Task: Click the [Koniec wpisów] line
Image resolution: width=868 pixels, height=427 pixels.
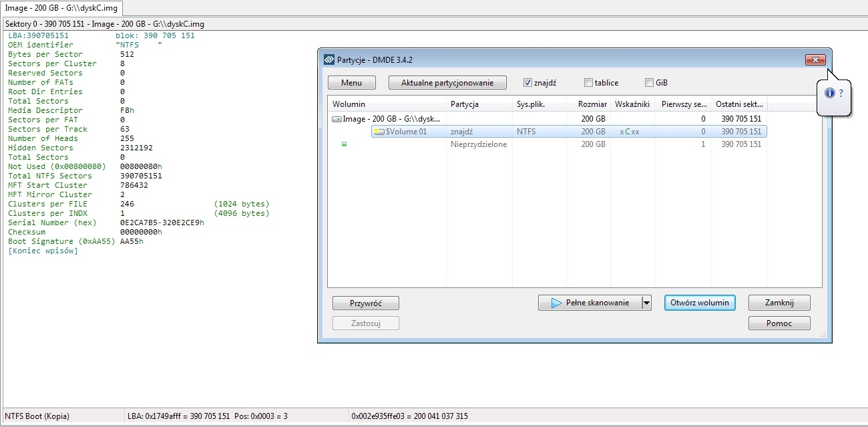Action: click(43, 251)
